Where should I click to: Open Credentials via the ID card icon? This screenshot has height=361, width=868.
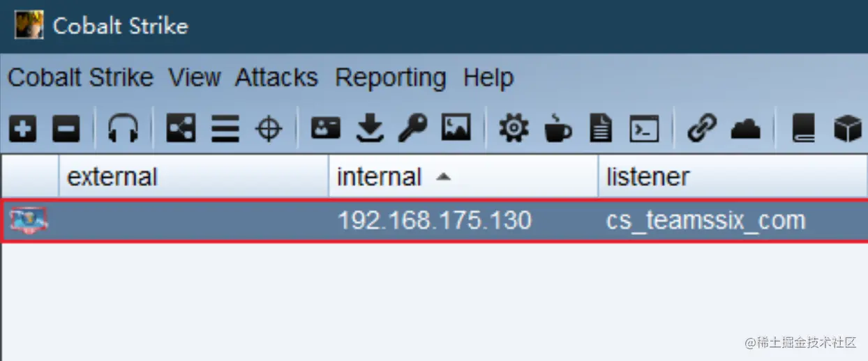325,128
